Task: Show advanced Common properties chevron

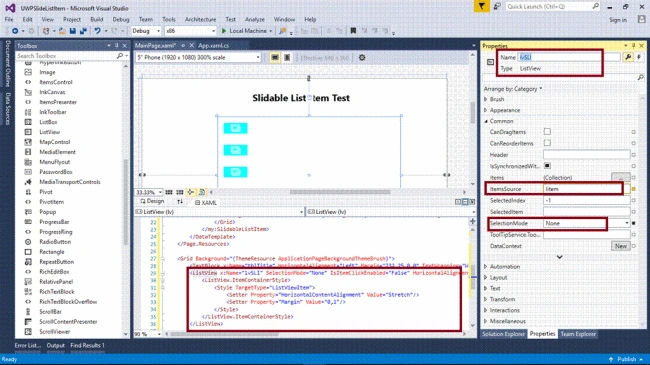Action: tap(560, 257)
